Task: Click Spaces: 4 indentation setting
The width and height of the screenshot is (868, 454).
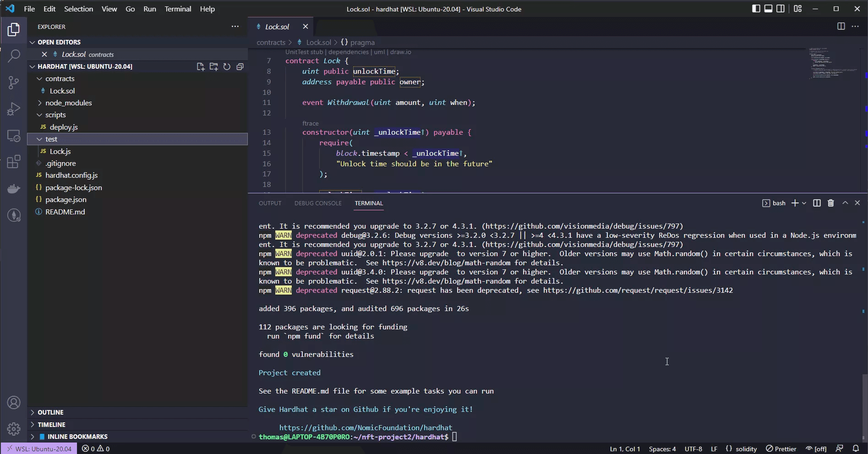Action: coord(662,449)
